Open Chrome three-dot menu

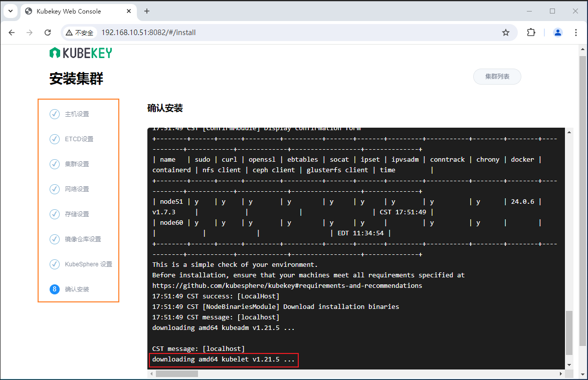(x=575, y=33)
